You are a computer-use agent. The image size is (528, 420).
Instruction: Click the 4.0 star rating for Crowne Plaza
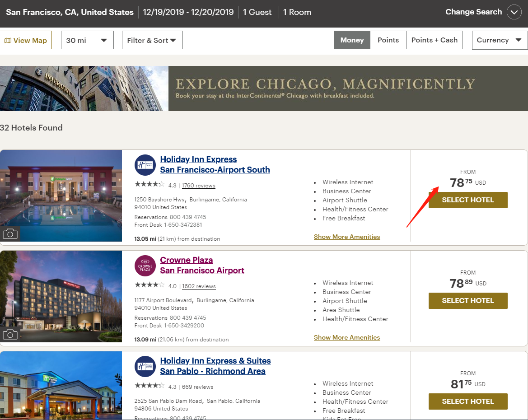150,285
